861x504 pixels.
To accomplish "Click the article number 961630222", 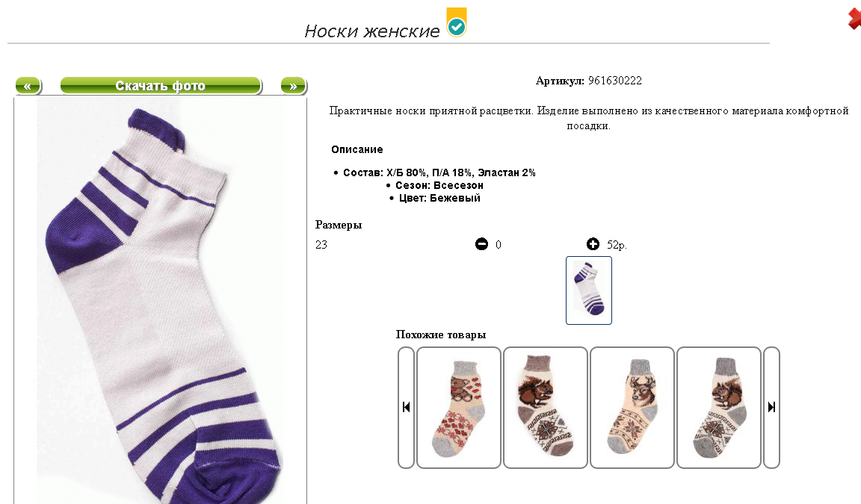I will point(615,81).
